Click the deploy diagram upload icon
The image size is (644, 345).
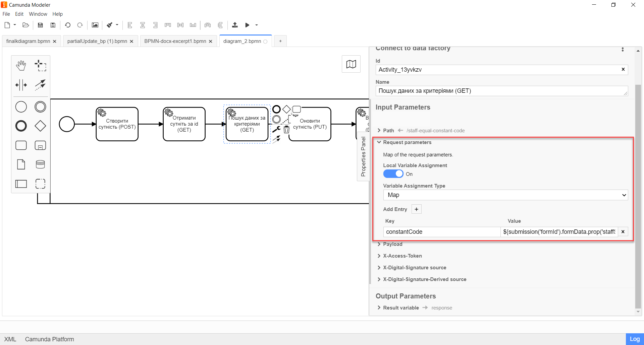tap(235, 25)
